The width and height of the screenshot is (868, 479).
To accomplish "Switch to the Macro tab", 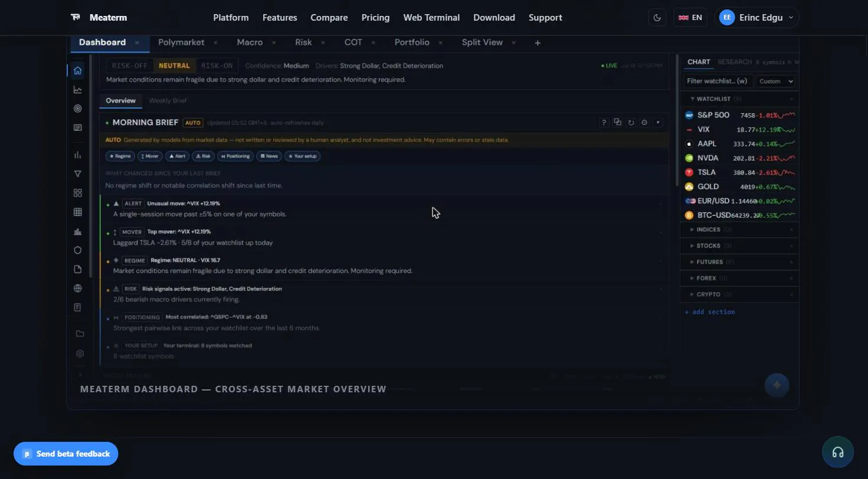I will coord(250,42).
